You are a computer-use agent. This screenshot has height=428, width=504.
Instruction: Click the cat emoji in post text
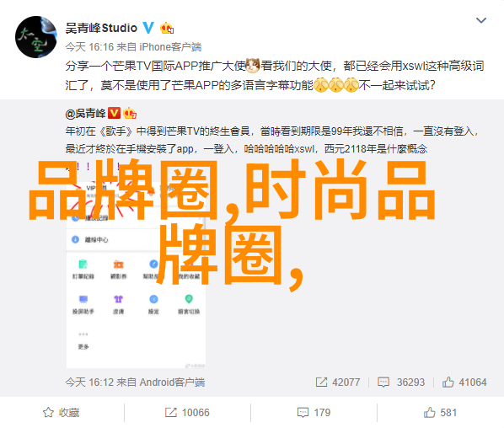pos(253,66)
